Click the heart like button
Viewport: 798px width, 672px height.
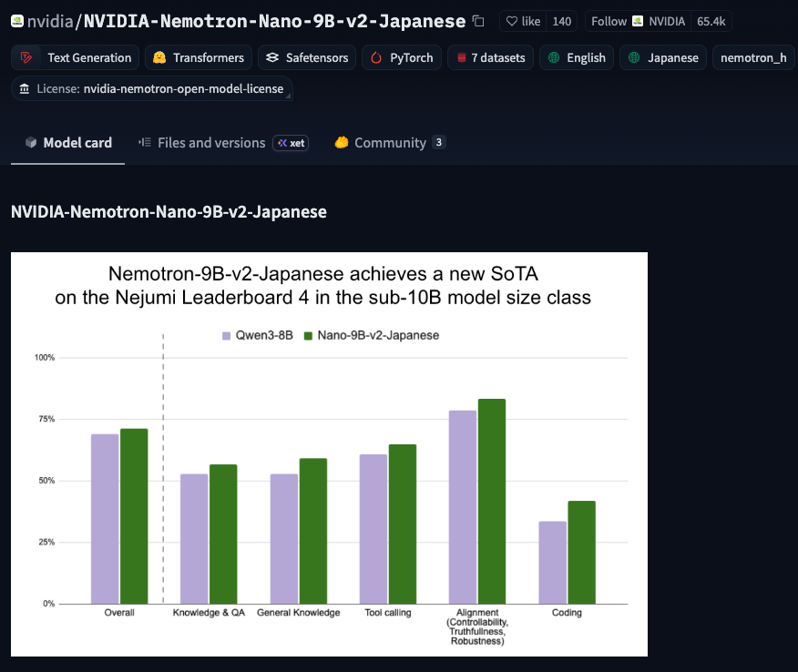523,21
